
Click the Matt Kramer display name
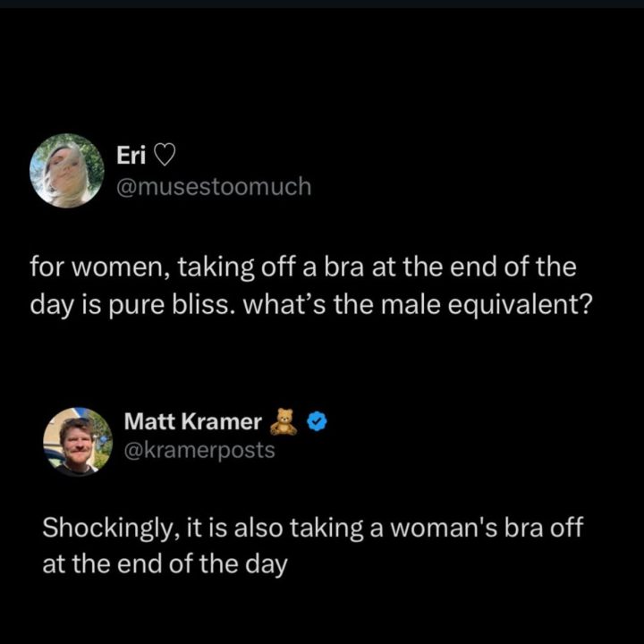point(192,421)
